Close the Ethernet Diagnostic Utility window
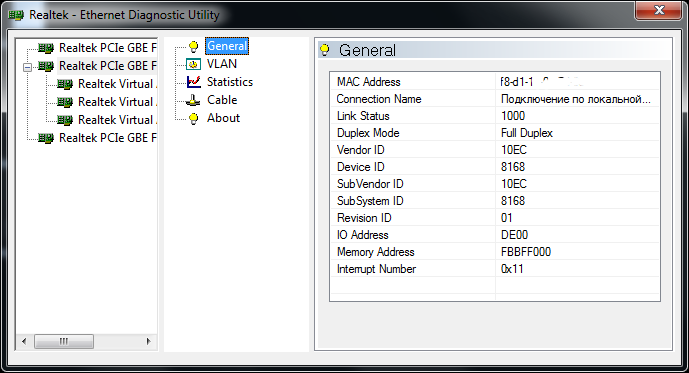689x373 pixels. coord(658,10)
